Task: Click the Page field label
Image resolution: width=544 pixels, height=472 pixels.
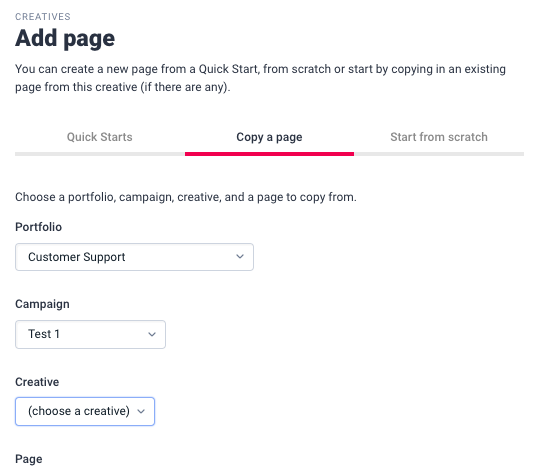Action: (29, 459)
